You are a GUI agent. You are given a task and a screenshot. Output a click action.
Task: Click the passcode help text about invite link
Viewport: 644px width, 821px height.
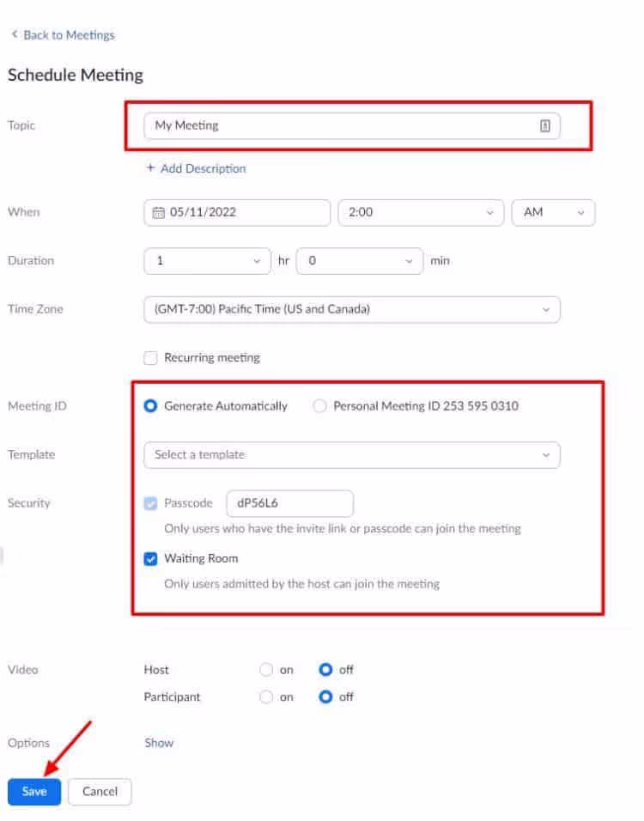[343, 529]
